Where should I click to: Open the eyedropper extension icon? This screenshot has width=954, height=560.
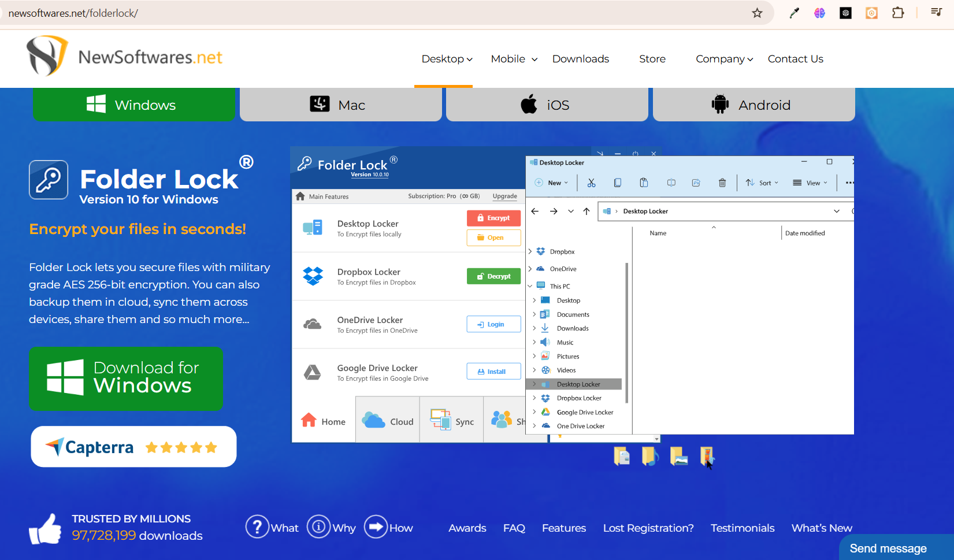pos(795,13)
